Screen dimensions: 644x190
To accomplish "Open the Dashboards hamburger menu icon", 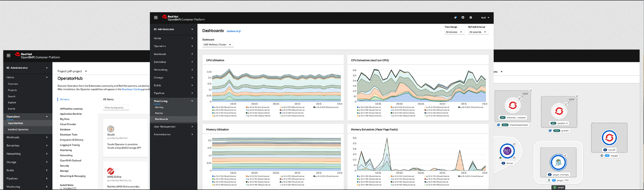I will point(156,18).
